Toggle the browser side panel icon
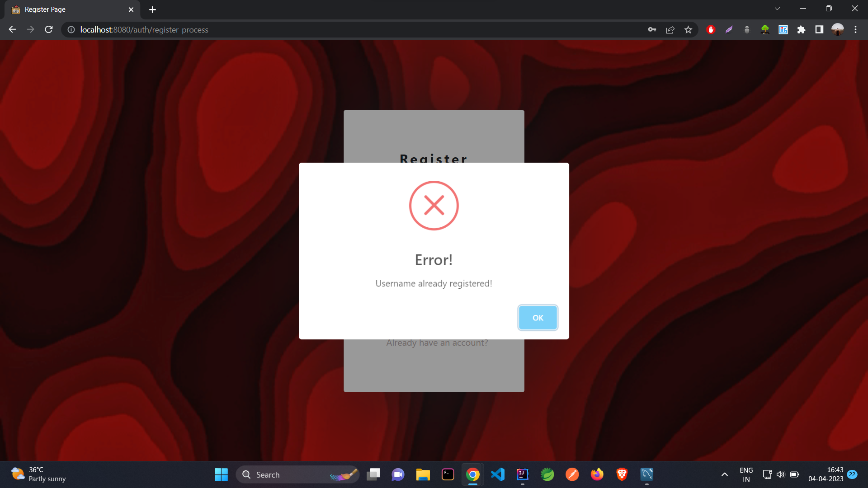Screen dimensions: 868x488 click(819, 29)
